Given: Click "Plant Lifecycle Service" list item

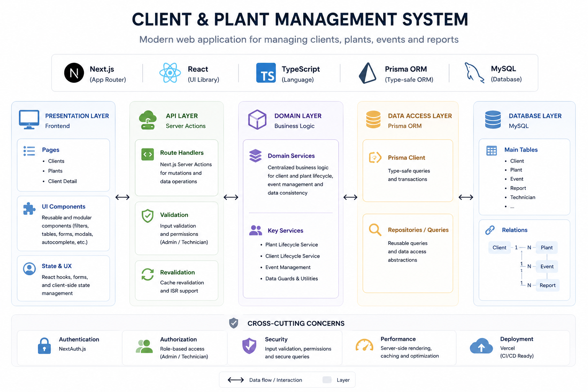Looking at the screenshot, I should (x=292, y=245).
